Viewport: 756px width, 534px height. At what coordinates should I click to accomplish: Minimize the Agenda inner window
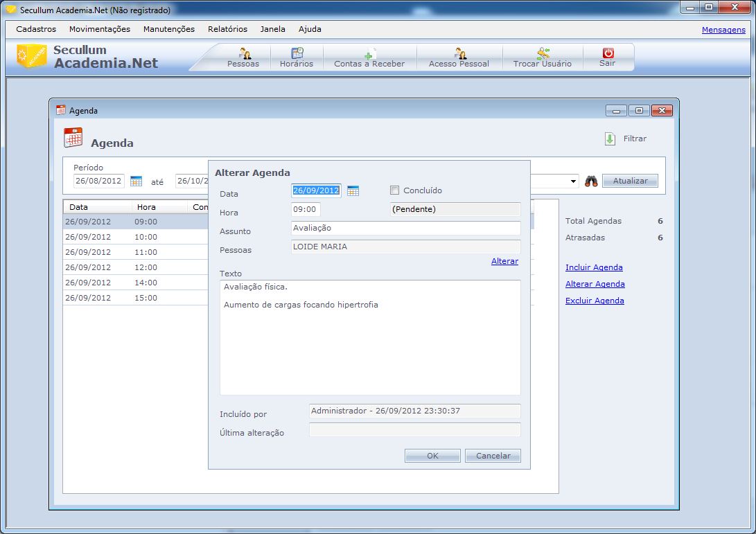[x=616, y=111]
